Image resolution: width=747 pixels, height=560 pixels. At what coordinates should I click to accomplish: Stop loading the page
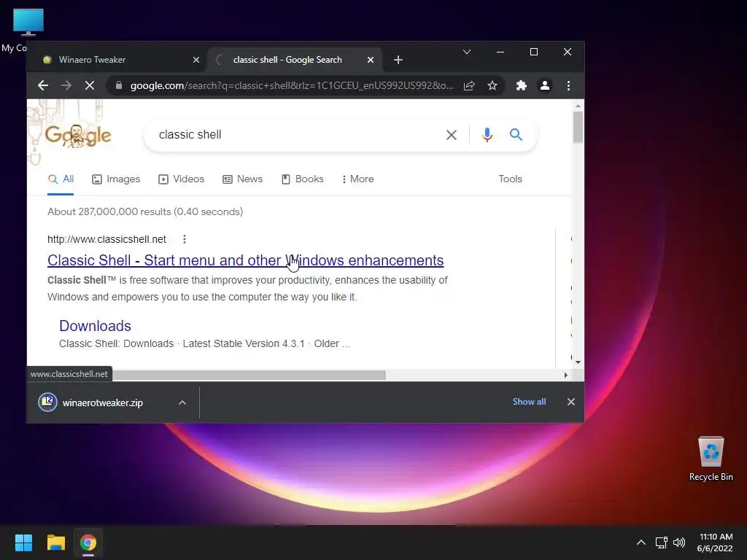90,86
